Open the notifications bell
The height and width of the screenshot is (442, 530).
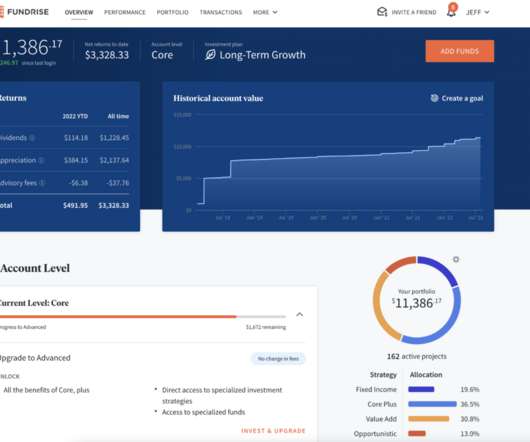[x=452, y=10]
